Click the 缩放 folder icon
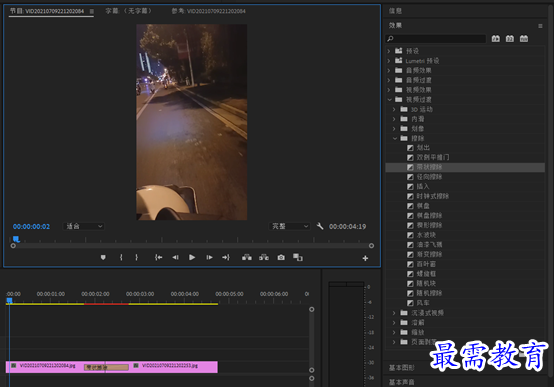Viewport: 554px width, 387px height. (x=404, y=332)
